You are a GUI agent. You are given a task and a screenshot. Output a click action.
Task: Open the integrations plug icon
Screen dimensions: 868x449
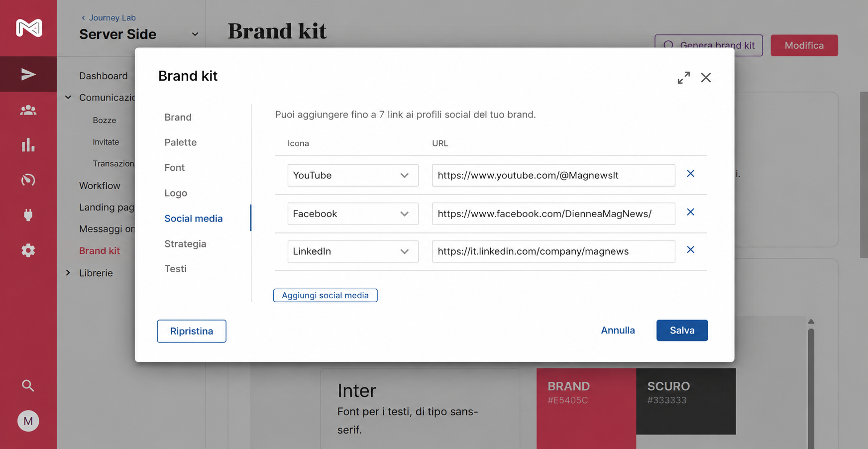point(28,215)
